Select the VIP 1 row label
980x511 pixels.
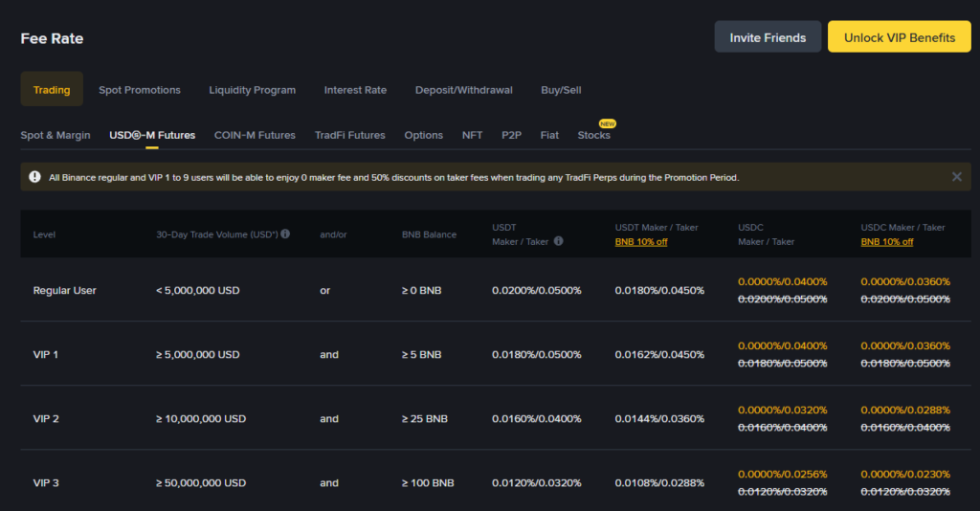46,354
